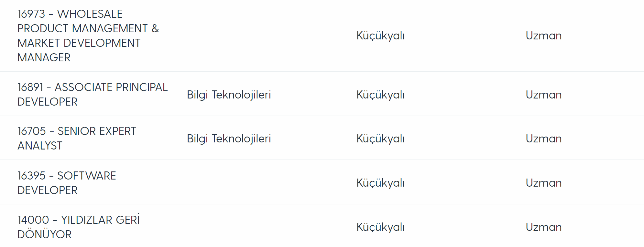Click Küçükyalı location in the 14000 row

point(380,227)
